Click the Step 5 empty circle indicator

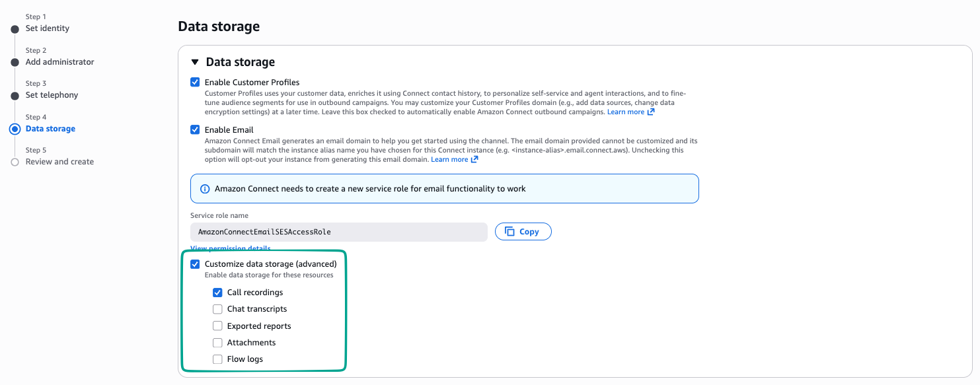point(15,162)
